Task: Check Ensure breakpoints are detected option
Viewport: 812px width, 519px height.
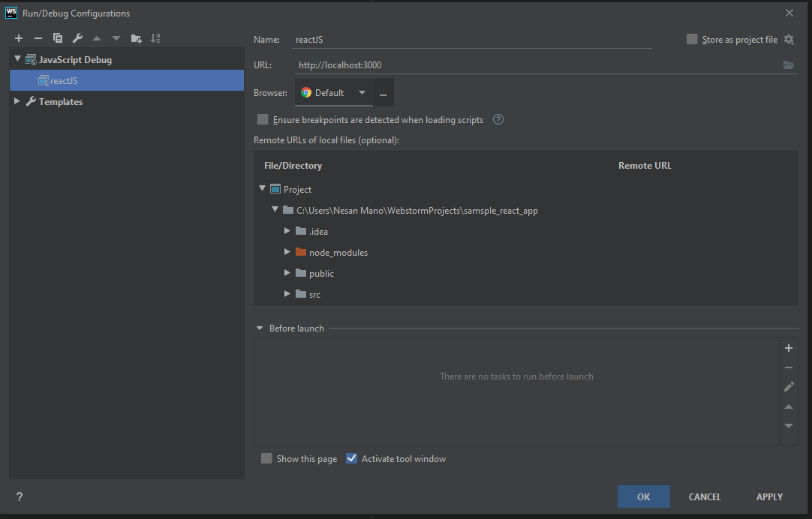Action: 263,119
